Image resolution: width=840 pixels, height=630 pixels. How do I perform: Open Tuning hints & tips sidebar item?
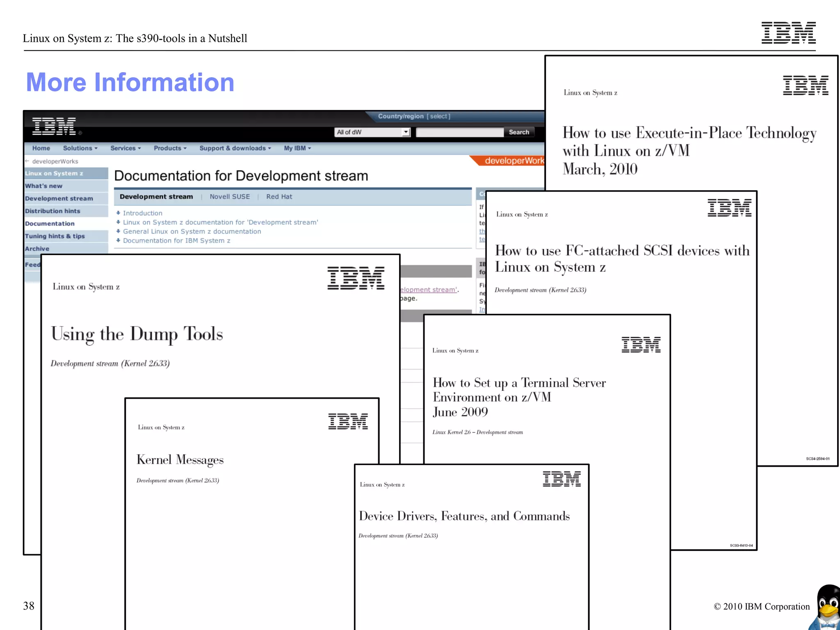66,236
